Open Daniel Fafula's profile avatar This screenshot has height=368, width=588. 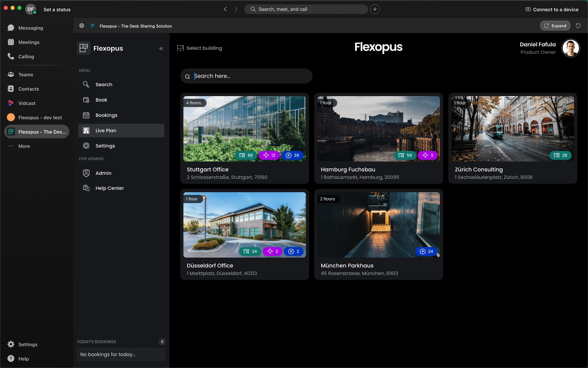click(570, 48)
